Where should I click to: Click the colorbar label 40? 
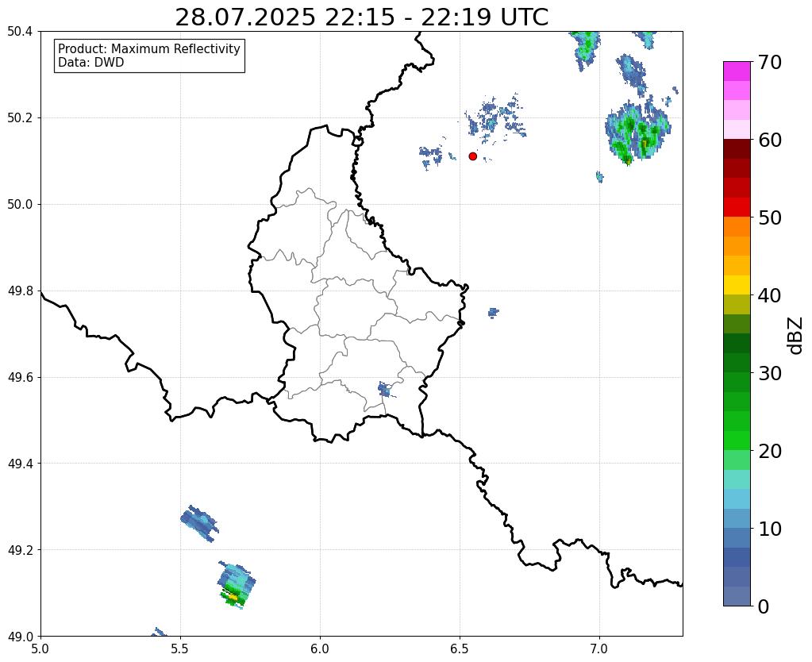coord(770,295)
